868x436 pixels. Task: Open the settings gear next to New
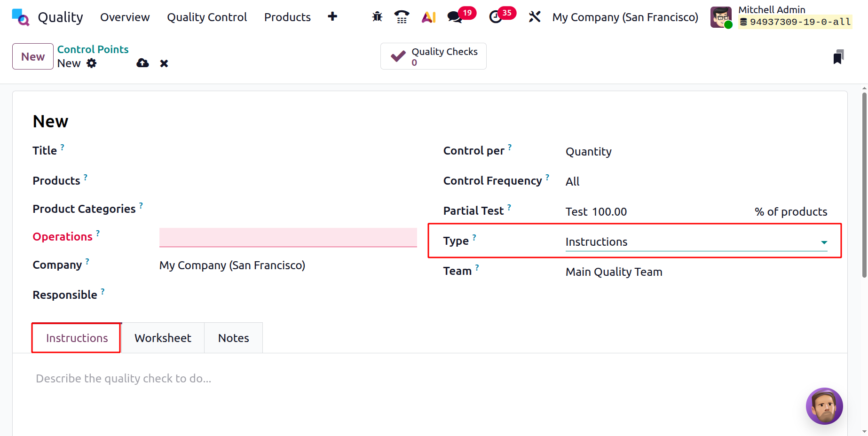pyautogui.click(x=91, y=63)
